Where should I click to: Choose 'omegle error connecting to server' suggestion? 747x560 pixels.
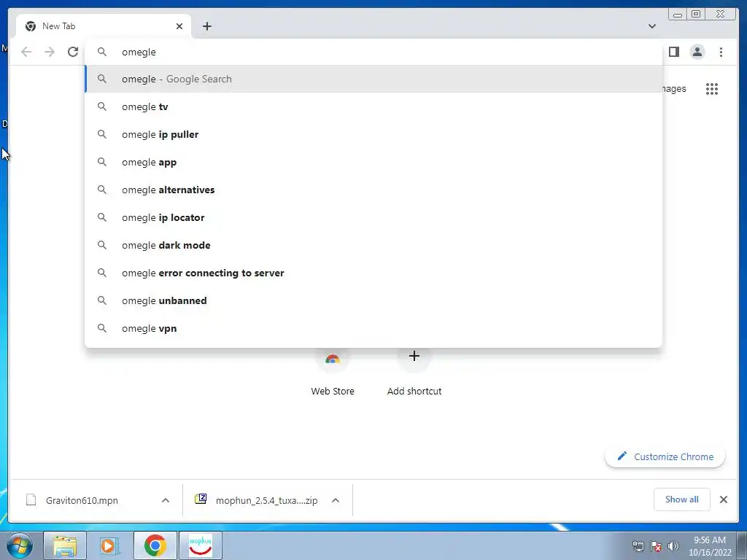tap(373, 273)
